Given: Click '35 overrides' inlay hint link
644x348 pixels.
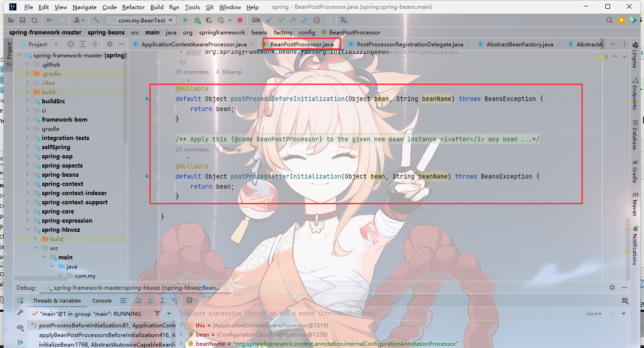Looking at the screenshot, I should click(192, 72).
